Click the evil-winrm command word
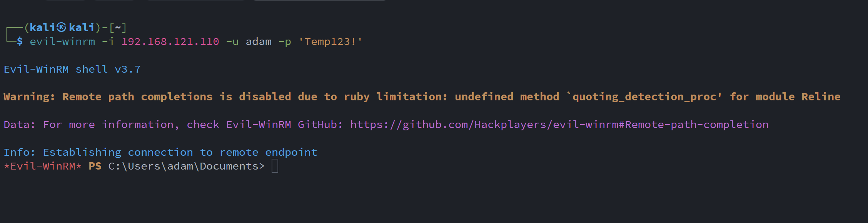Screen dimensions: 868x223 pos(62,42)
